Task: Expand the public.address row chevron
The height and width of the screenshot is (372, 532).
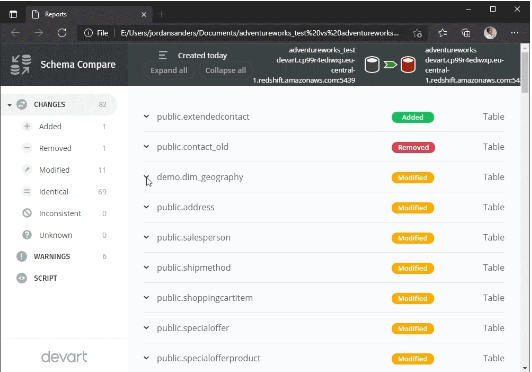Action: coord(146,207)
